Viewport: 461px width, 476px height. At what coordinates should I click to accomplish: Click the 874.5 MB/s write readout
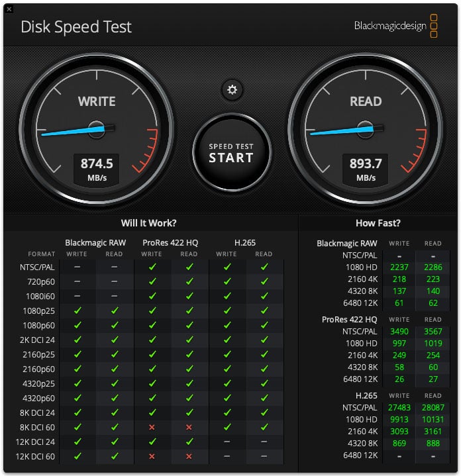(97, 169)
